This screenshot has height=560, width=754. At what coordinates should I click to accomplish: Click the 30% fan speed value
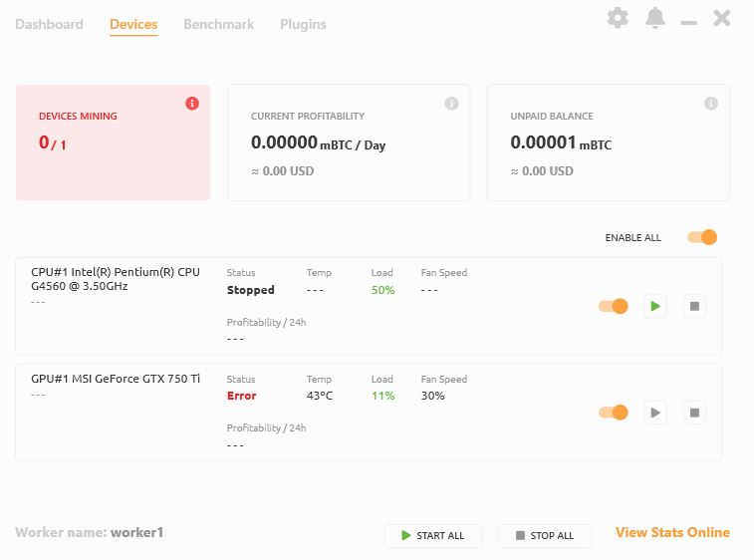433,396
